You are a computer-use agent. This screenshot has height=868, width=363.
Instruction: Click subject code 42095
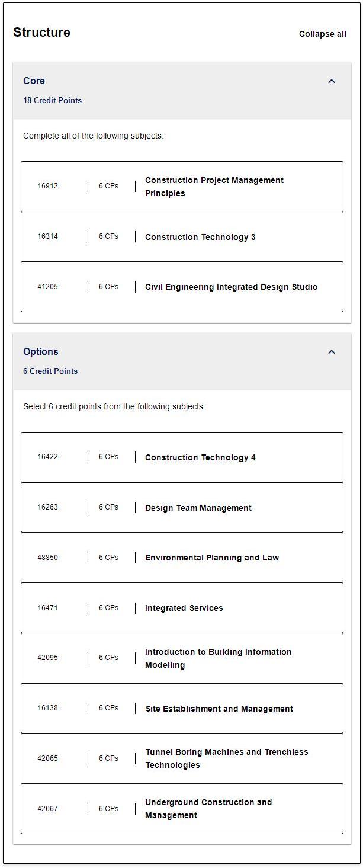tap(47, 658)
